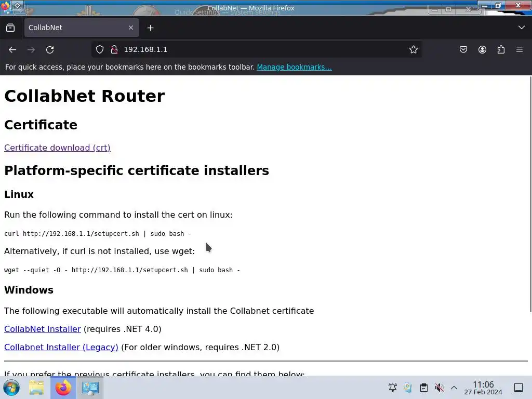This screenshot has height=399, width=532.
Task: Open the clock showing 11:06
Action: 483,388
